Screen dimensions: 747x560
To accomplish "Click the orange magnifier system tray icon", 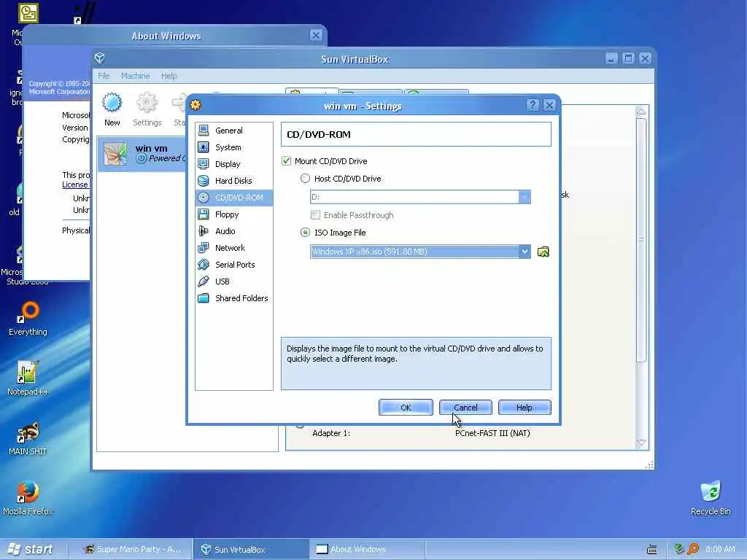I will pyautogui.click(x=693, y=549).
